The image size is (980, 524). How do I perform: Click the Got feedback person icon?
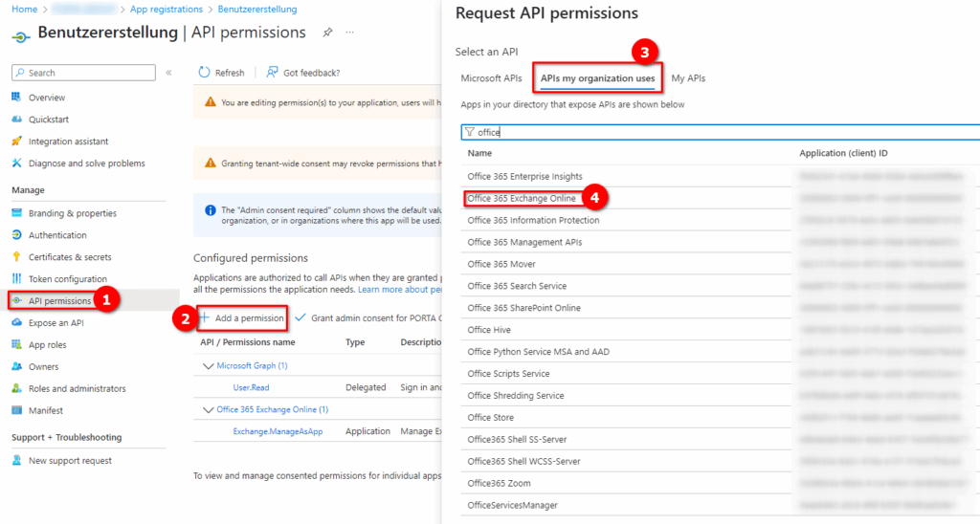[x=272, y=73]
